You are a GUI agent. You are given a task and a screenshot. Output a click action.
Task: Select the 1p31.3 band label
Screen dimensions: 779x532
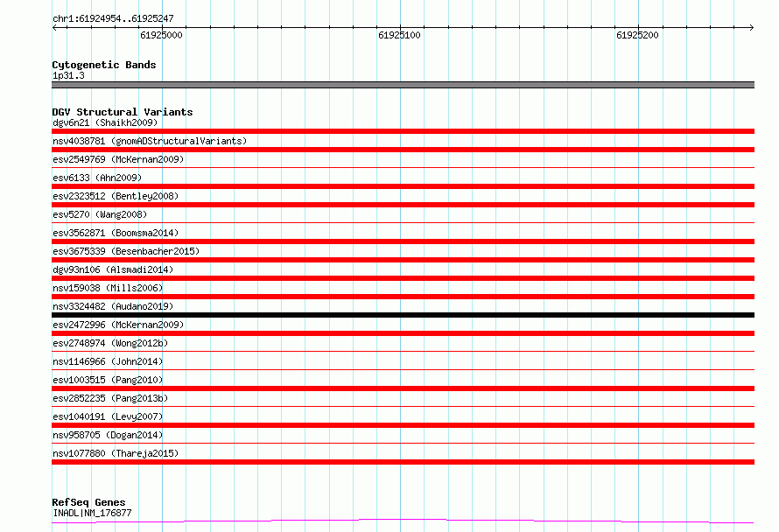pyautogui.click(x=68, y=75)
